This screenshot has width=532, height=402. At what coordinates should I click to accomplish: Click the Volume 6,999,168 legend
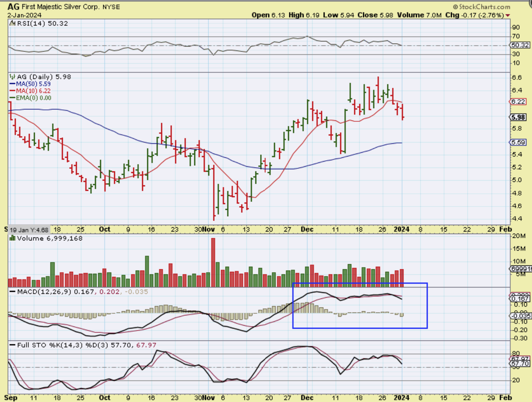pyautogui.click(x=46, y=239)
